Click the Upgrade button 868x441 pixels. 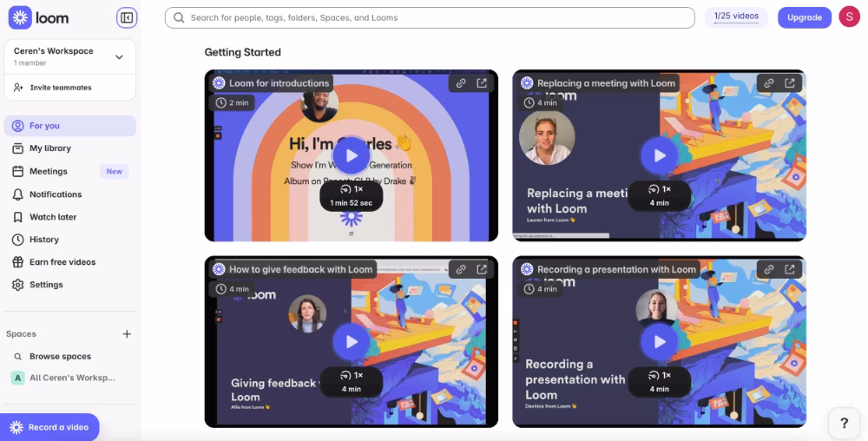coord(805,17)
